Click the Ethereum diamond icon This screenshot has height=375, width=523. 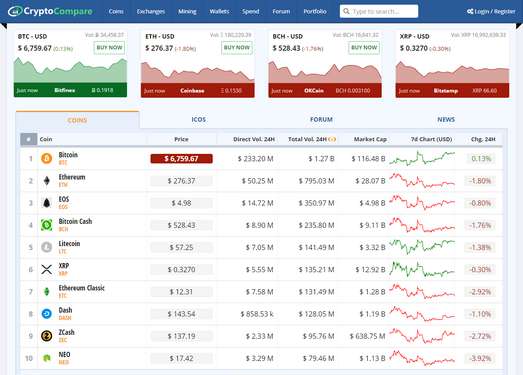point(47,180)
